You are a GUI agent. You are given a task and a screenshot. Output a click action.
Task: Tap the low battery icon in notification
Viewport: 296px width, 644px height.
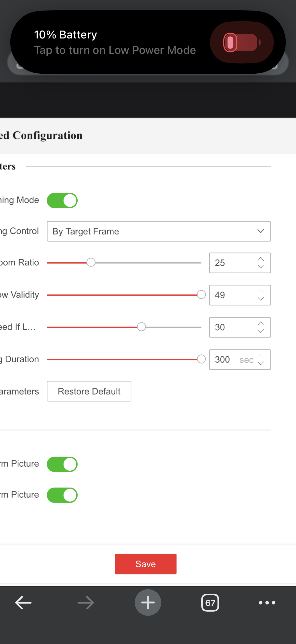[242, 42]
